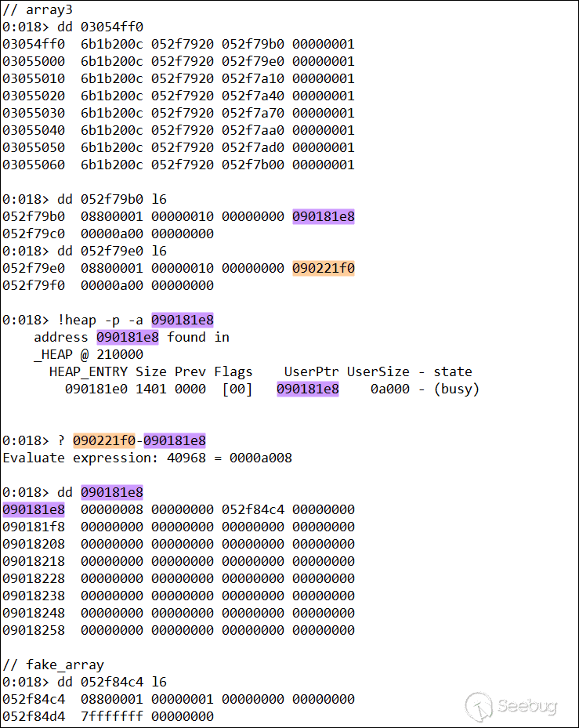This screenshot has width=579, height=728.
Task: Click the UserPtr column header
Action: (312, 371)
